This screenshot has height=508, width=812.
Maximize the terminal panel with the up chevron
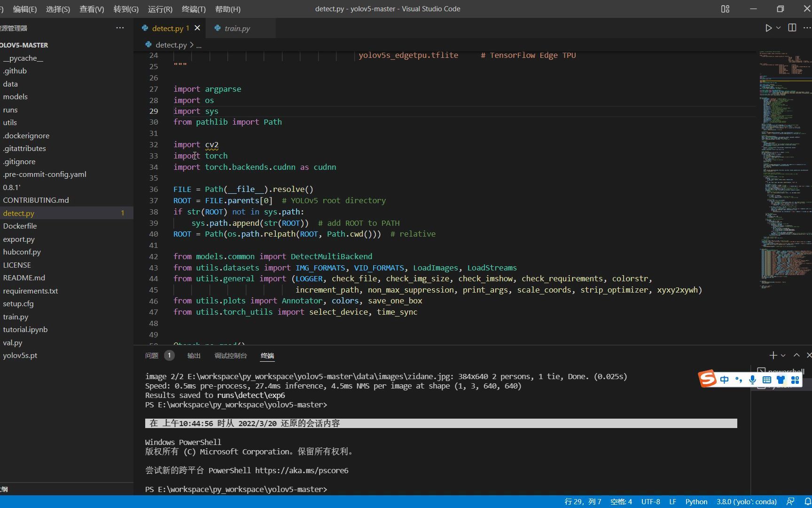[796, 356]
